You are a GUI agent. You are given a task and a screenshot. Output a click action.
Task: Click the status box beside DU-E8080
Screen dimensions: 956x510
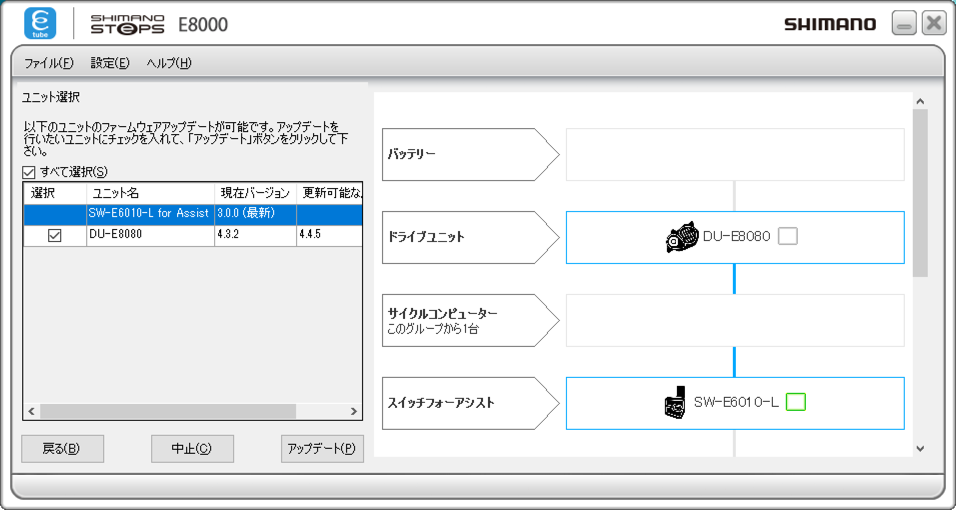point(788,237)
